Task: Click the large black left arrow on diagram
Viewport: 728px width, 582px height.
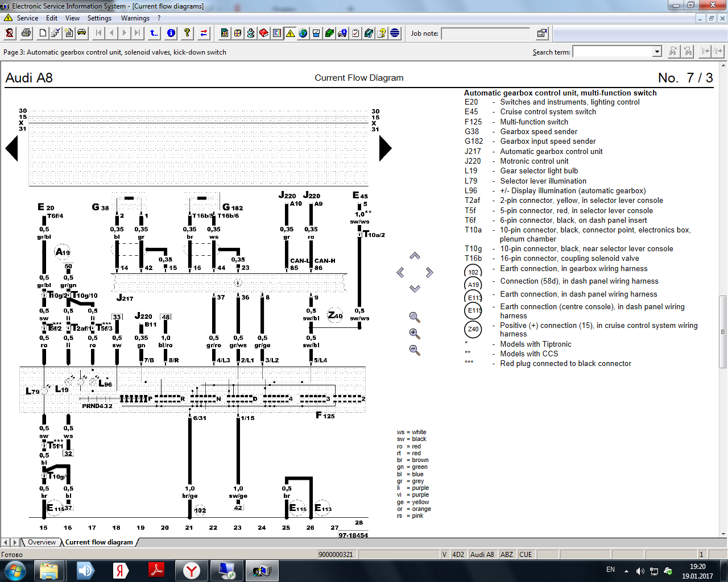Action: coord(12,148)
